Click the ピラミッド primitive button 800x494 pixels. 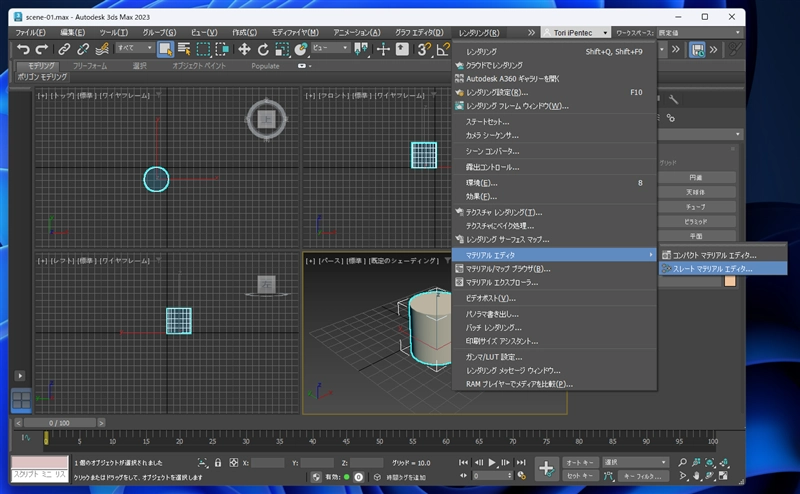coord(696,222)
